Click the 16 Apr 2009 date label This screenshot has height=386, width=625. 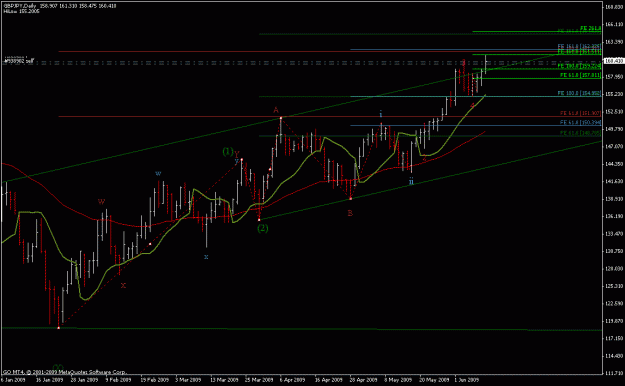point(328,380)
